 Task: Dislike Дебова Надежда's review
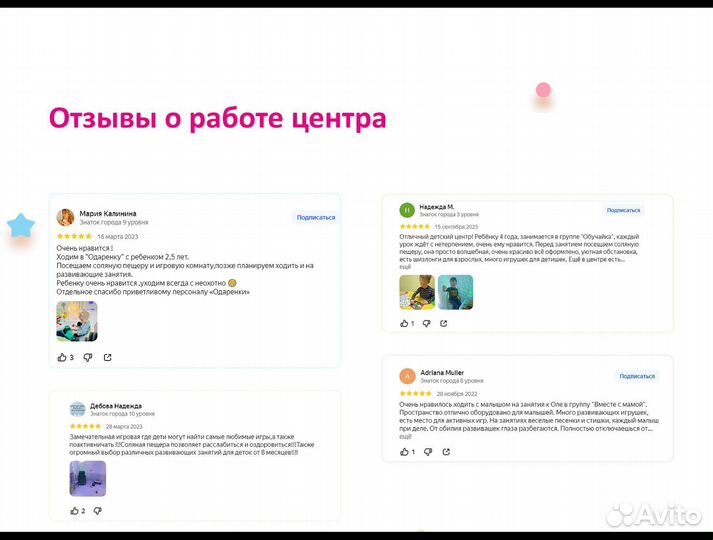point(97,511)
